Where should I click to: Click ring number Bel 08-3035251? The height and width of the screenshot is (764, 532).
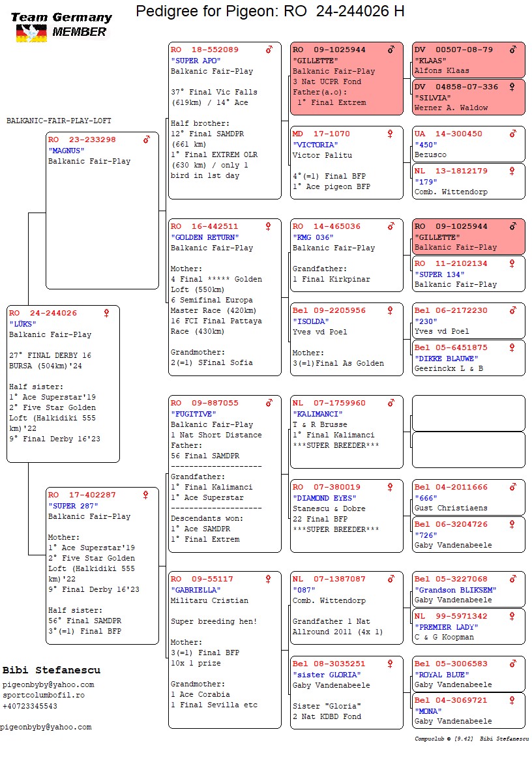(x=329, y=664)
